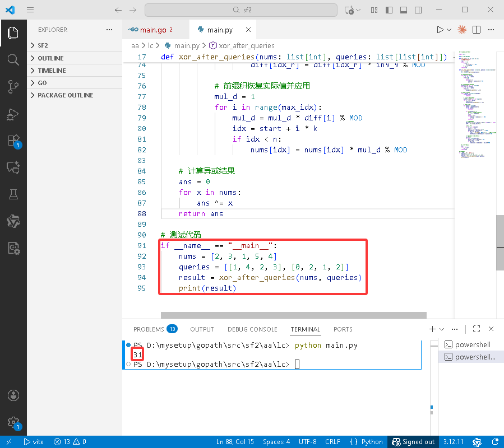
Task: Select the TERMINAL panel tab
Action: coord(305,329)
